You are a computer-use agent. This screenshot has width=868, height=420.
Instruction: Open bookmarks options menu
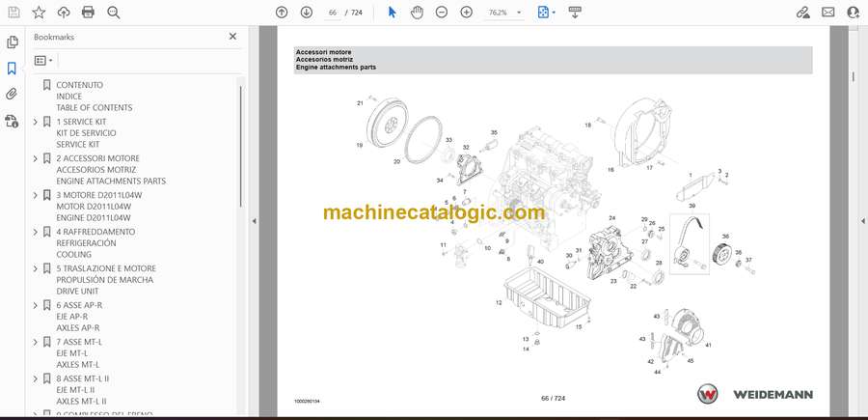click(x=43, y=61)
